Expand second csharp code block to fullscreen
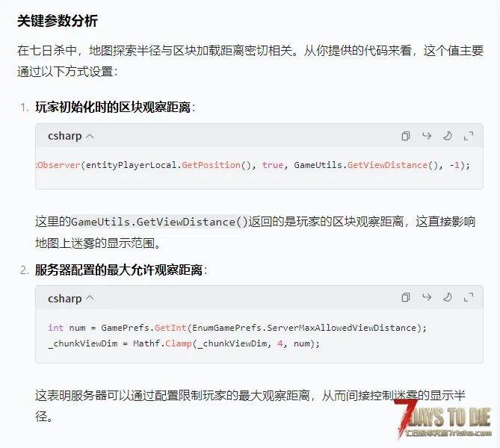Image resolution: width=500 pixels, height=448 pixels. tap(469, 297)
